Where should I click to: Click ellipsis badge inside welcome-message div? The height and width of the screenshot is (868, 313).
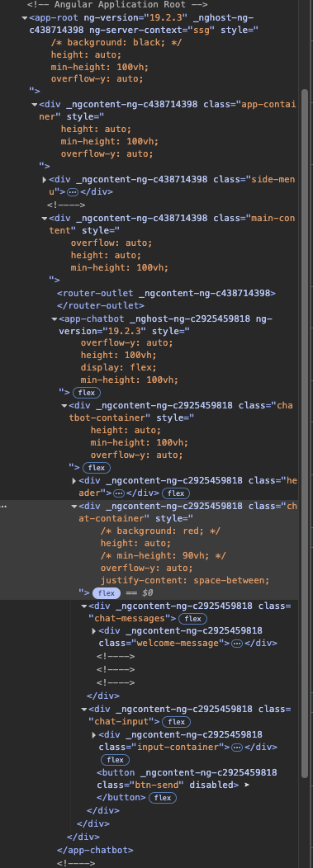click(236, 644)
